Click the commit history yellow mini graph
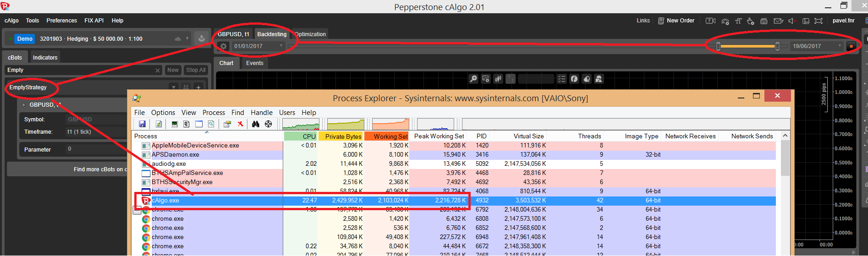This screenshot has height=256, width=868. pos(346,124)
